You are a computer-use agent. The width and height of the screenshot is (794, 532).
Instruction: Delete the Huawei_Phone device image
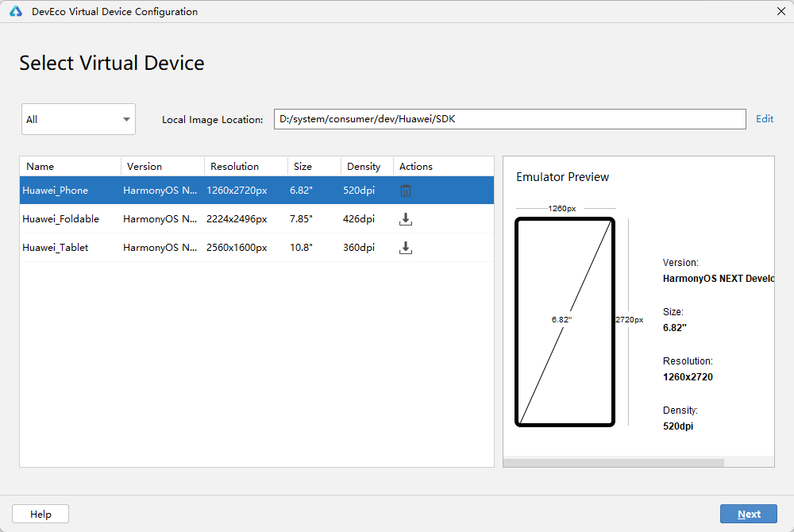point(406,191)
